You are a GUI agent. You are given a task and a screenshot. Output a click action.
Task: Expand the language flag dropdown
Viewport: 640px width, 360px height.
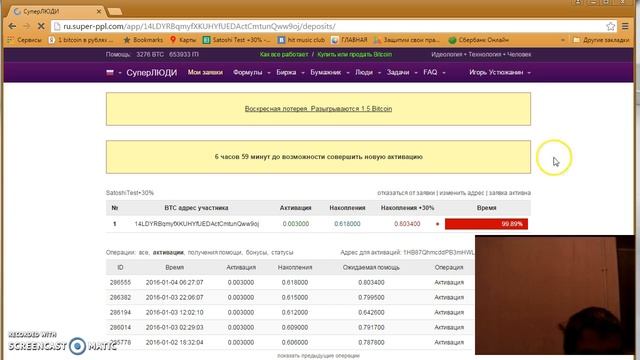(x=114, y=73)
